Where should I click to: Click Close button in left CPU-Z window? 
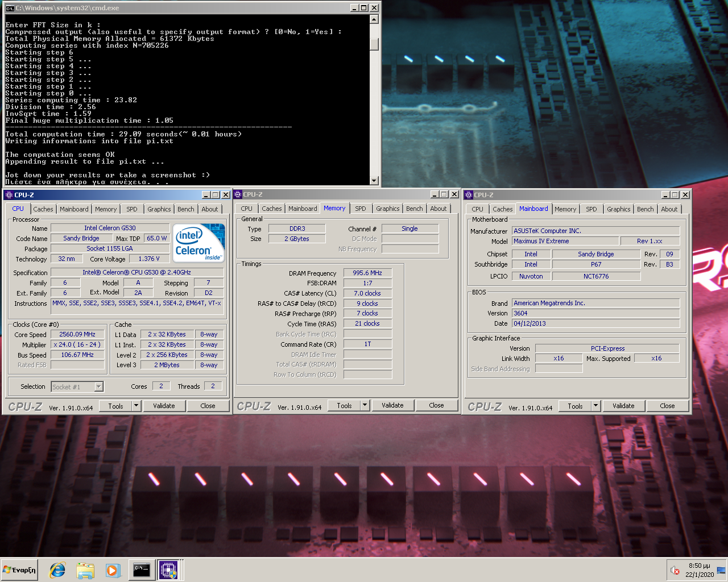[208, 406]
